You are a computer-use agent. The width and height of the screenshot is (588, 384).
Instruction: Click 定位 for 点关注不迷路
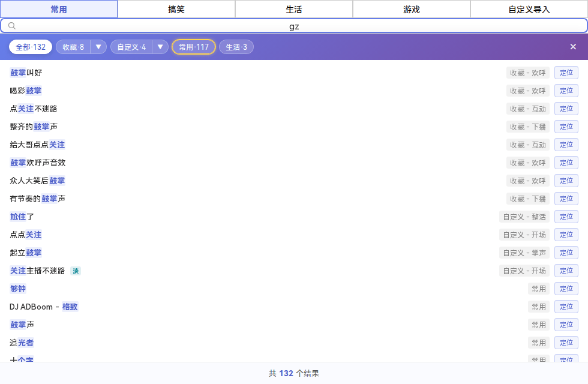tap(566, 109)
